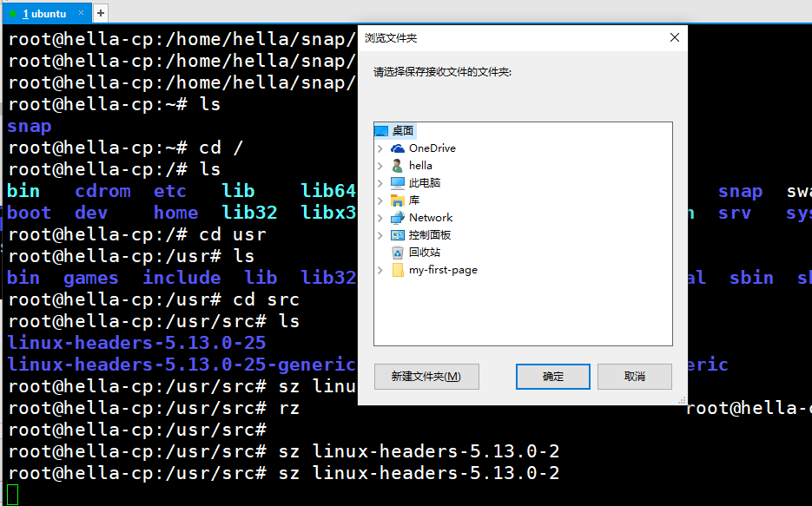Viewport: 812px width, 506px height.
Task: Click the 'lib32' name on boot row
Action: click(x=249, y=214)
